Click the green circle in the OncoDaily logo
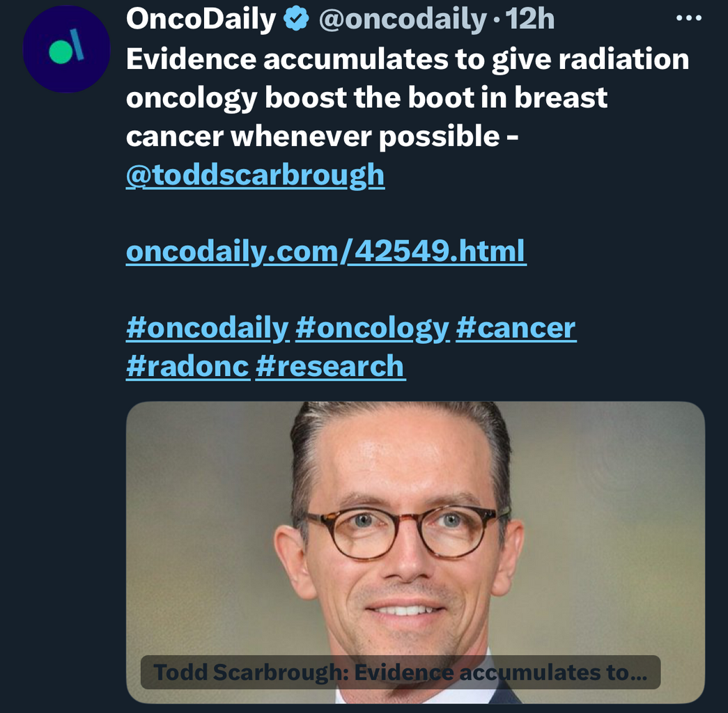This screenshot has width=728, height=713. pyautogui.click(x=60, y=52)
